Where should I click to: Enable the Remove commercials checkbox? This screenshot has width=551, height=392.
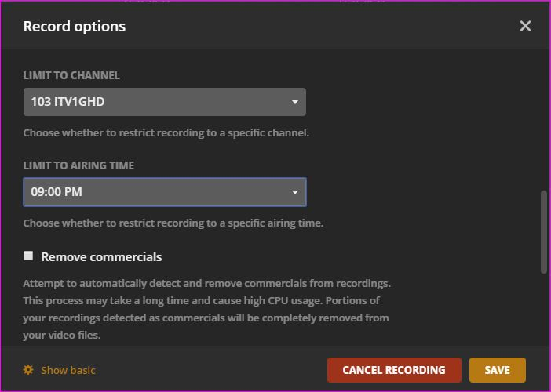pos(28,256)
